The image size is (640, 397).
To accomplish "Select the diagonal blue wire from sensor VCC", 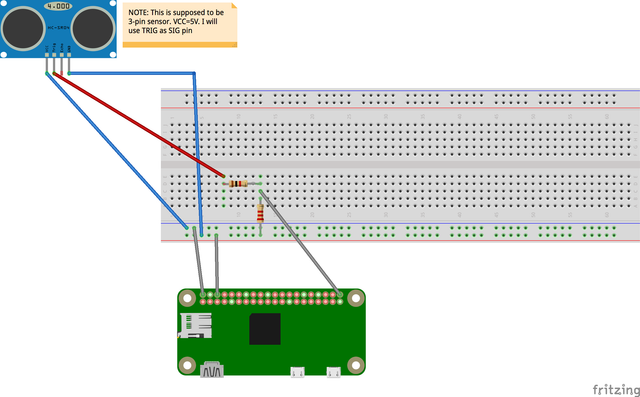I will (x=117, y=151).
